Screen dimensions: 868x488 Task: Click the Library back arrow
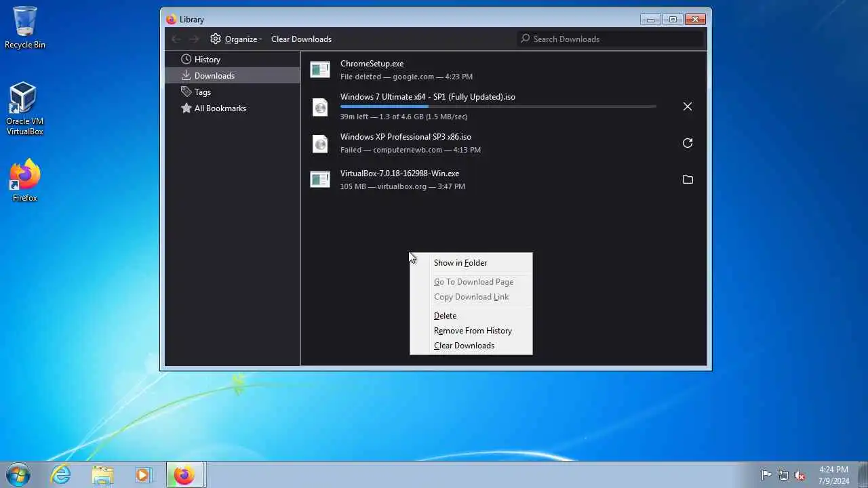click(x=176, y=39)
